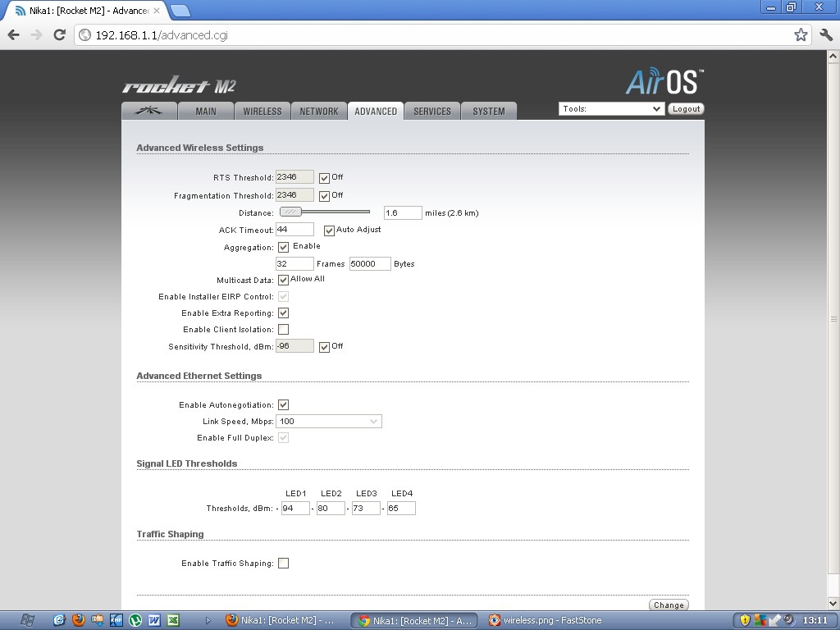Click the Safely Remove Hardware tray icon
The image size is (840, 630).
point(774,620)
